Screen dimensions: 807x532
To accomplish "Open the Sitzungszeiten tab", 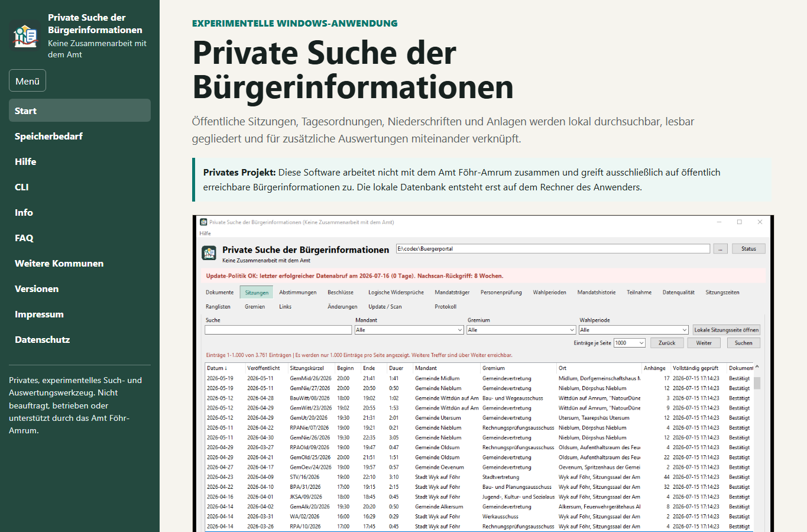I will click(x=722, y=293).
